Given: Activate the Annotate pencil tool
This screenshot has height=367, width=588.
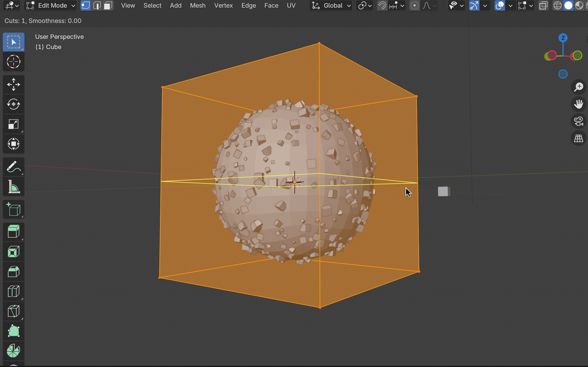Looking at the screenshot, I should (13, 167).
